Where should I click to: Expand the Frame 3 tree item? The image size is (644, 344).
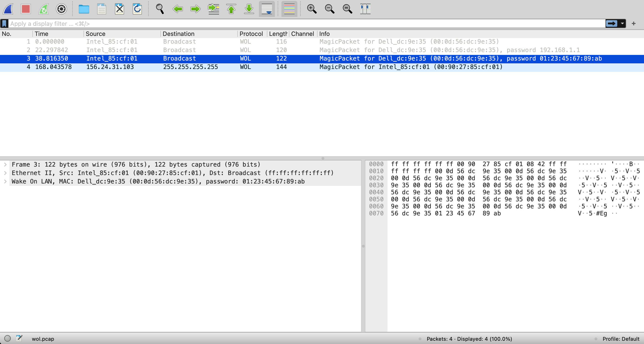[5, 164]
